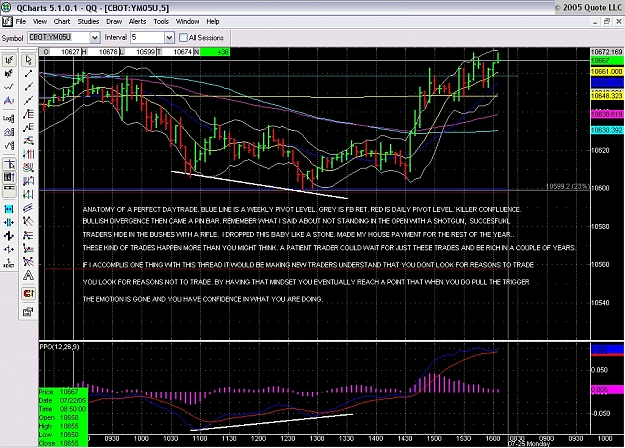Select the arrow pointer tool
Image resolution: width=625 pixels, height=448 pixels.
tap(28, 60)
